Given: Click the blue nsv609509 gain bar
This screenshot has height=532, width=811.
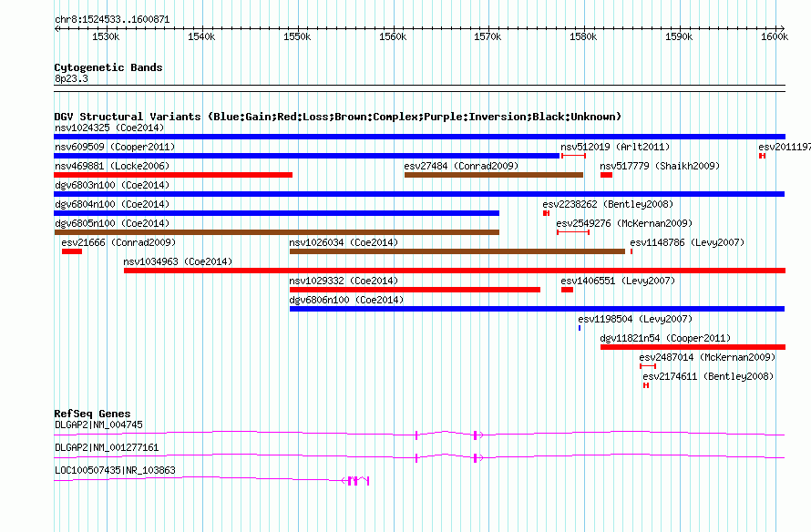Looking at the screenshot, I should pyautogui.click(x=307, y=156).
